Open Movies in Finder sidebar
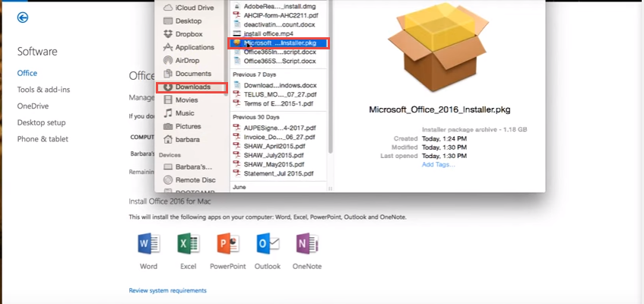Screen dimensions: 644x304 click(180, 100)
